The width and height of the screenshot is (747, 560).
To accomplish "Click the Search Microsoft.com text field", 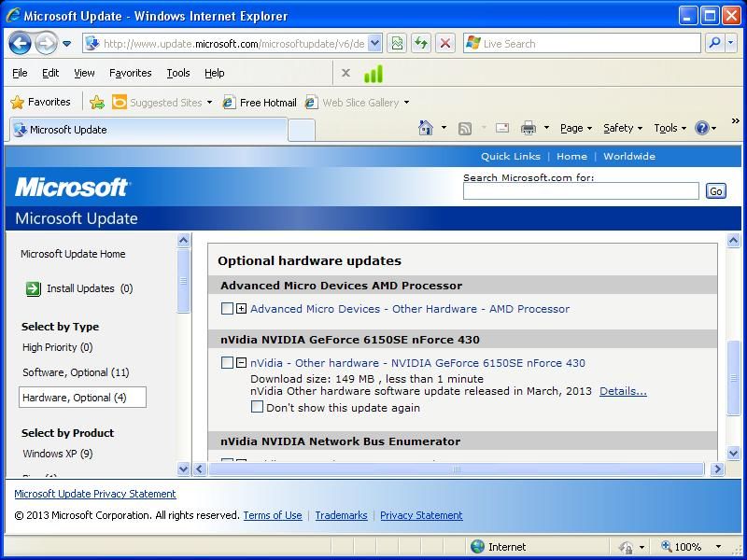I will (x=581, y=191).
